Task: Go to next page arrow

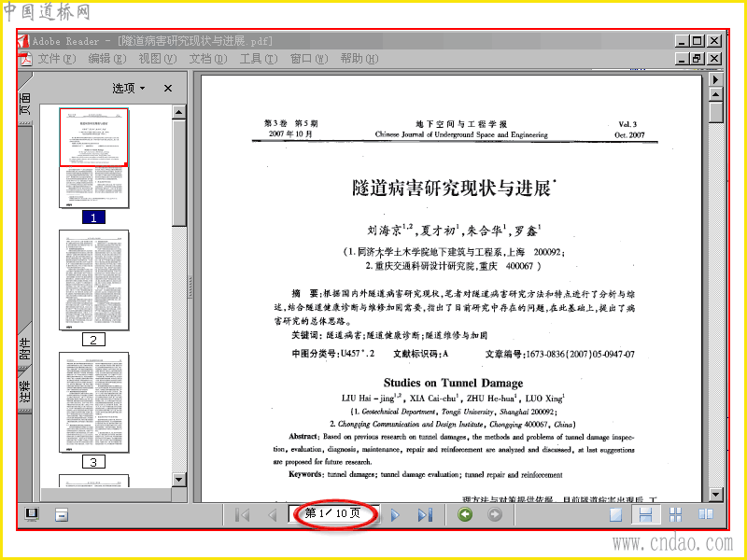Action: (x=395, y=515)
